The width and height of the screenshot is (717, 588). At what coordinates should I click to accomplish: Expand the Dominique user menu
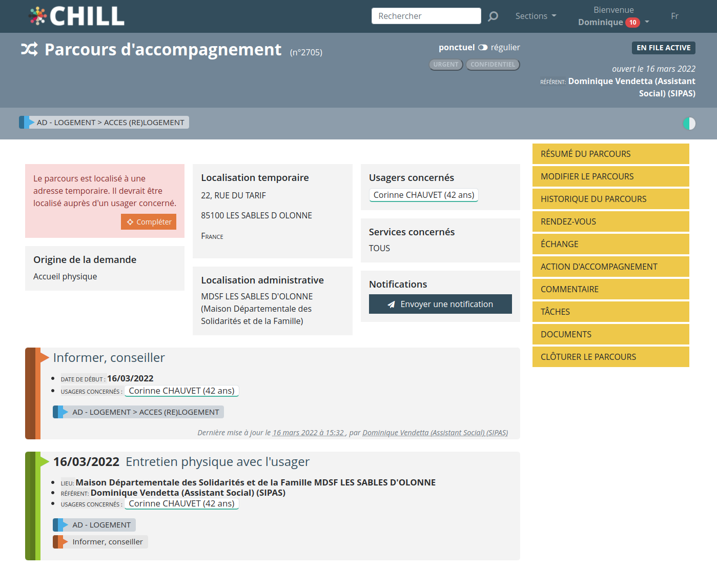pyautogui.click(x=613, y=22)
